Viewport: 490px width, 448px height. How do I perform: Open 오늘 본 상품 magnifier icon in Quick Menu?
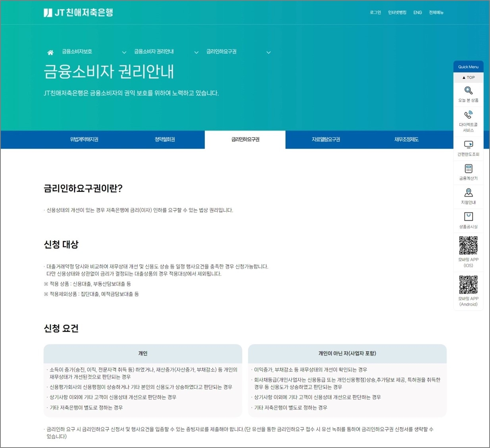pyautogui.click(x=468, y=90)
